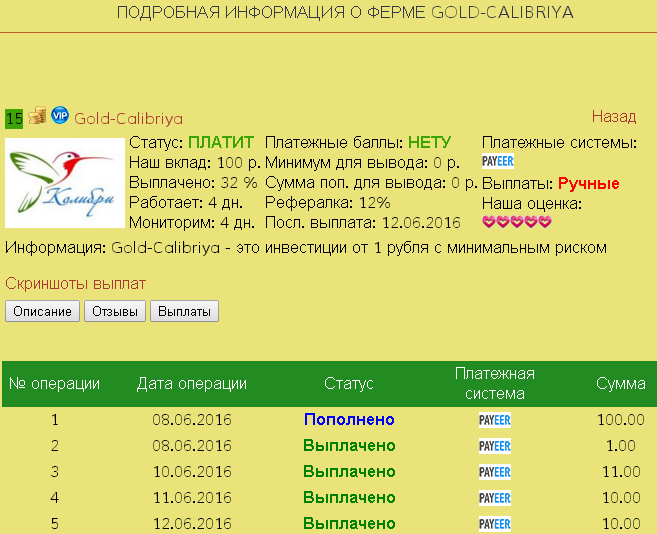Click the green НЕТУ payment points text
Viewport: 657px width, 534px height.
click(x=429, y=142)
